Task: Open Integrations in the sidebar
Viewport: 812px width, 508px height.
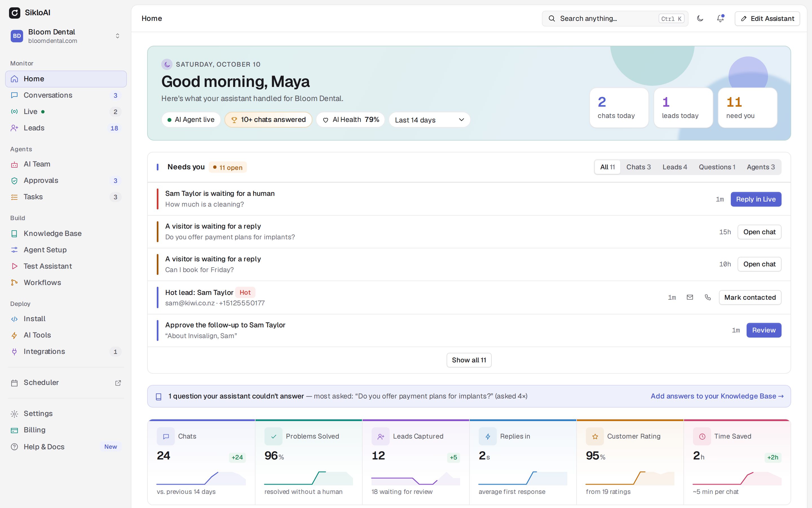Action: pos(66,351)
